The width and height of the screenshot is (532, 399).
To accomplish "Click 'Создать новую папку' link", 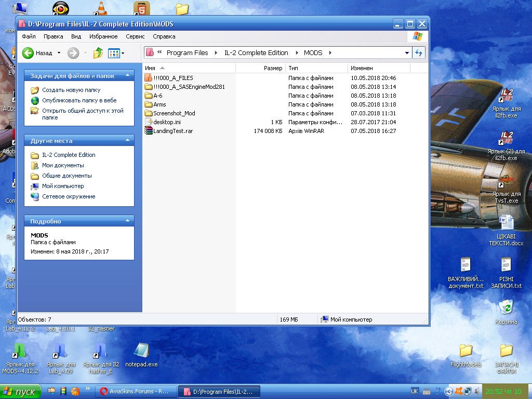I will pyautogui.click(x=71, y=90).
